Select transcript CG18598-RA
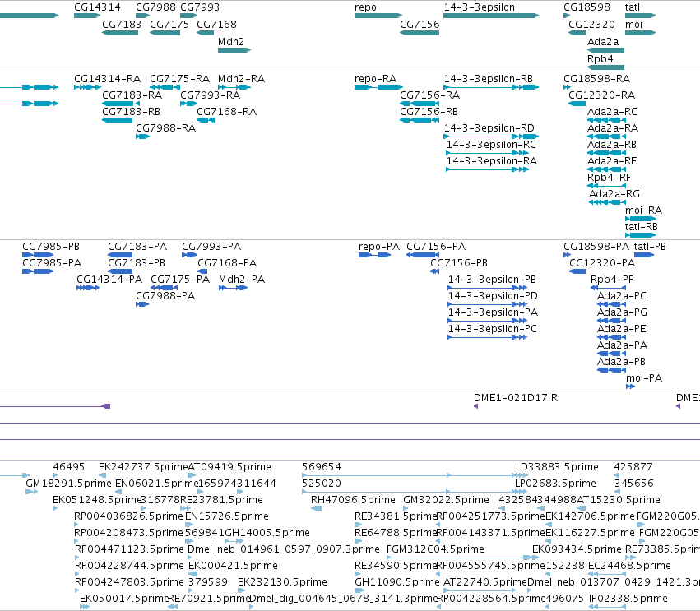The width and height of the screenshot is (700, 611). 596,79
